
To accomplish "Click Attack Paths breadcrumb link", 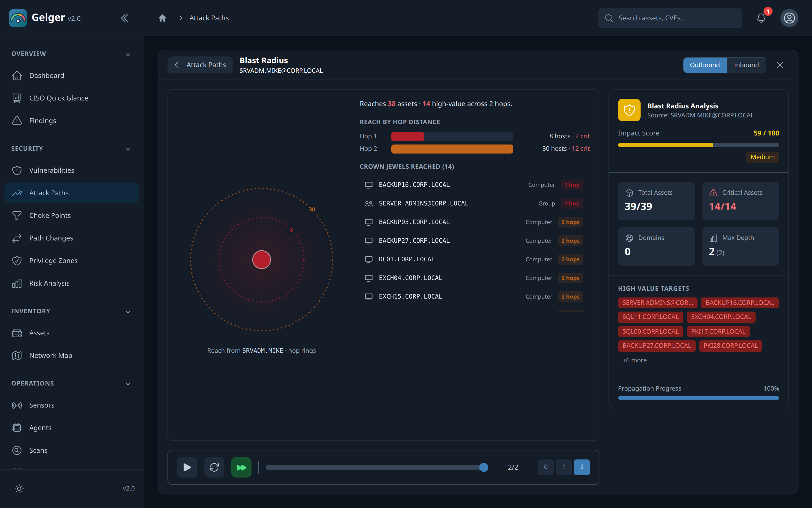I will point(209,18).
